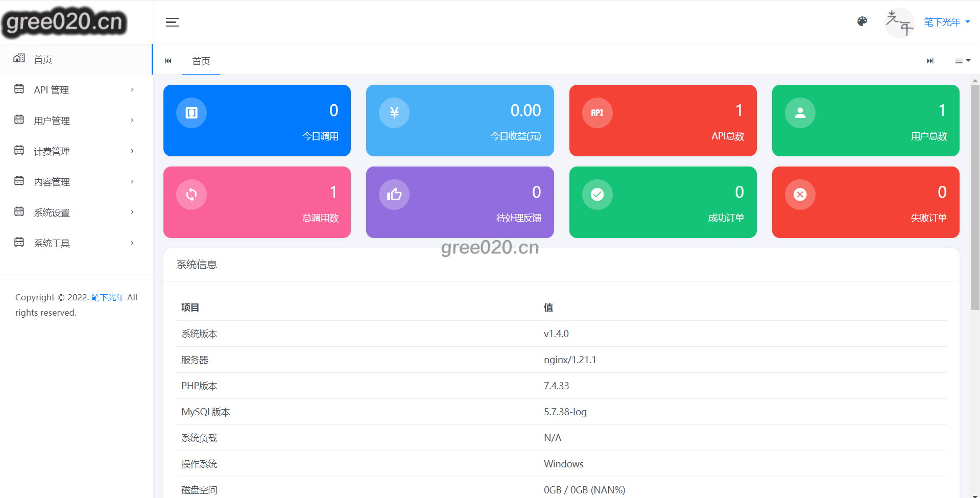Click the user avatar image
This screenshot has width=980, height=498.
(899, 22)
